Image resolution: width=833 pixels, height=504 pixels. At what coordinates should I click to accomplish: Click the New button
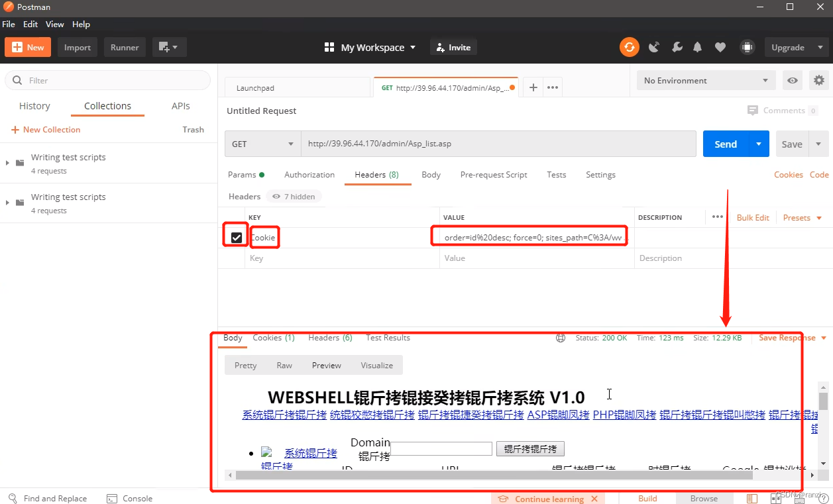[x=28, y=47]
